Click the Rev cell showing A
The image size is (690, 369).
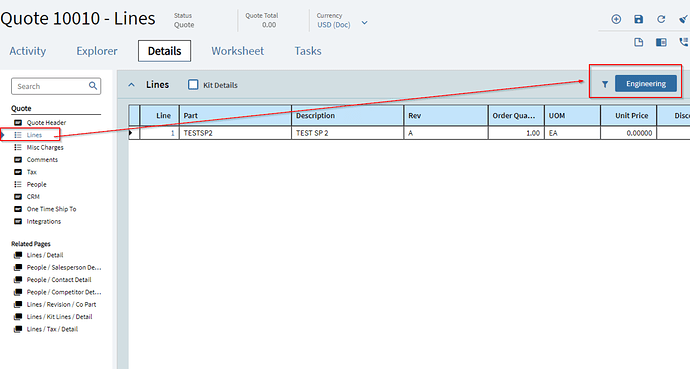click(x=446, y=133)
